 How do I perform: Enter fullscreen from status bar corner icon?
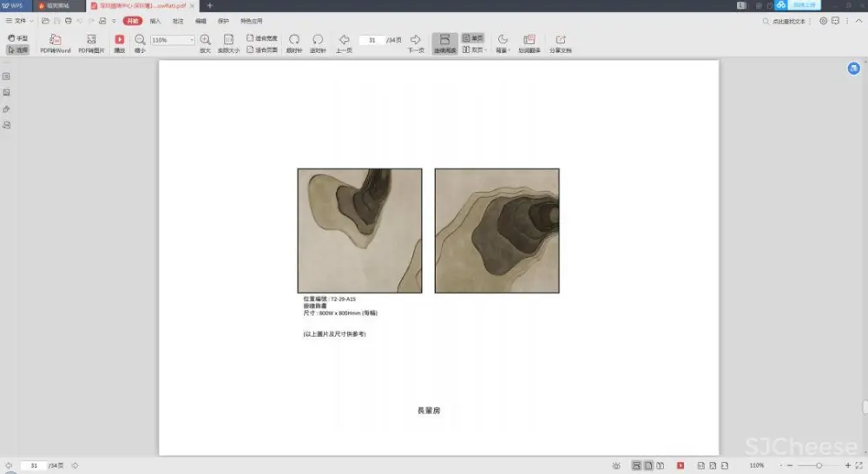pos(858,465)
